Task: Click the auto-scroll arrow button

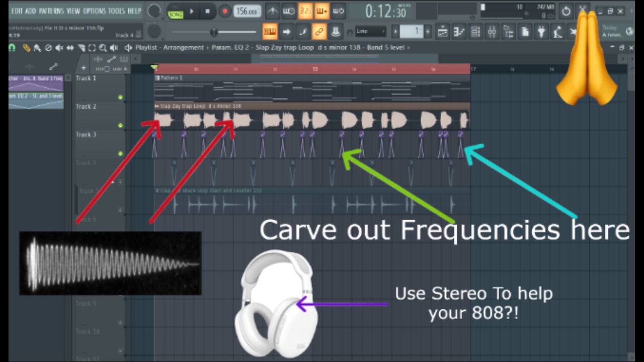Action: pos(286,32)
